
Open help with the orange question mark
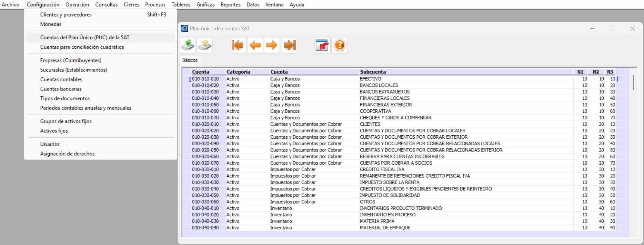(x=340, y=45)
